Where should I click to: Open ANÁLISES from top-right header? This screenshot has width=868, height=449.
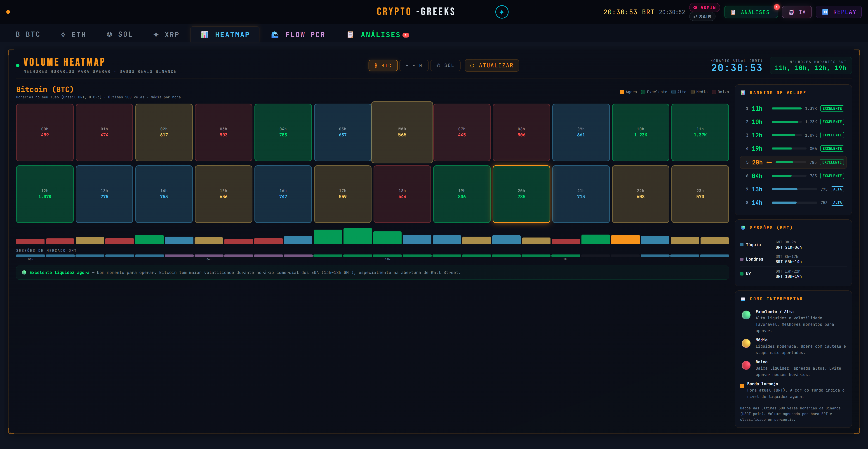pos(751,12)
